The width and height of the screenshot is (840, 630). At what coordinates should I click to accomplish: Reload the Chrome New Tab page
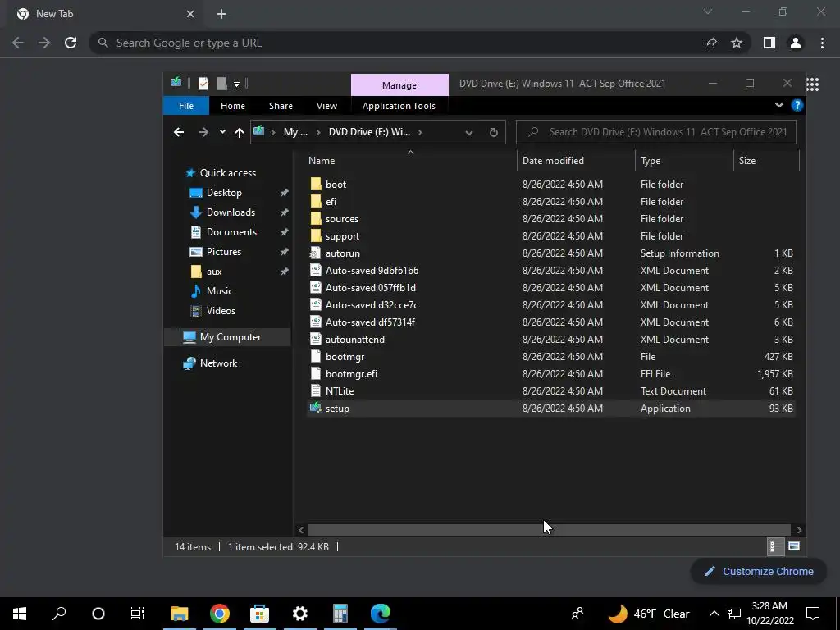coord(71,43)
